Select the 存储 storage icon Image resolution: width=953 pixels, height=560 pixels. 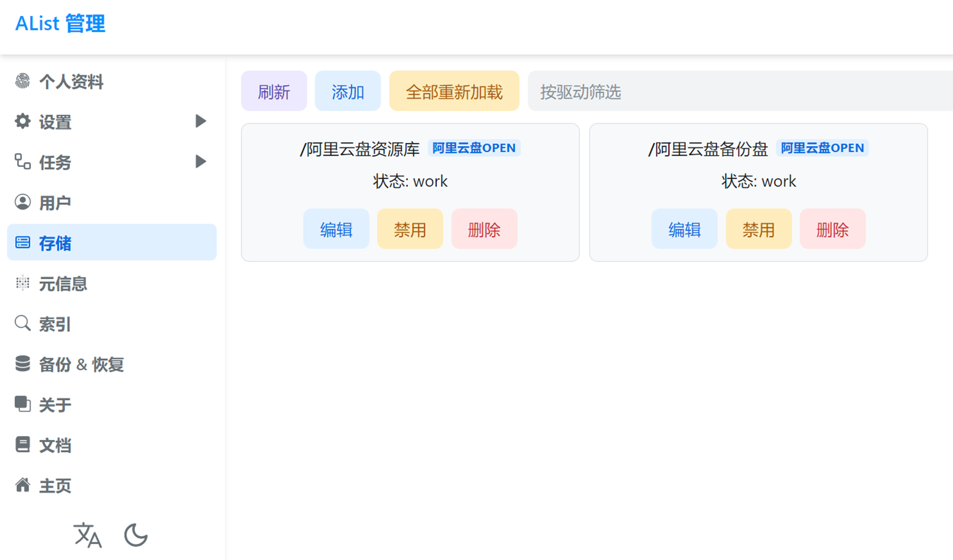(22, 242)
